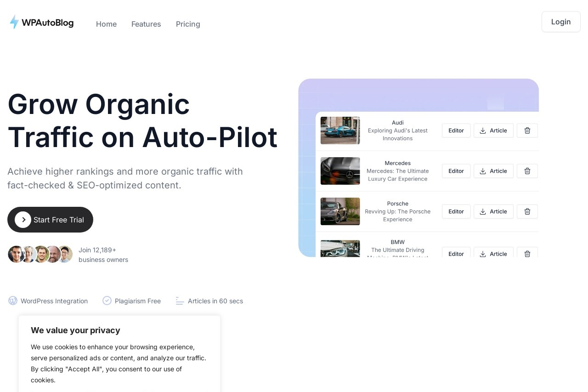
Task: Click the BMW car thumbnail
Action: (340, 249)
